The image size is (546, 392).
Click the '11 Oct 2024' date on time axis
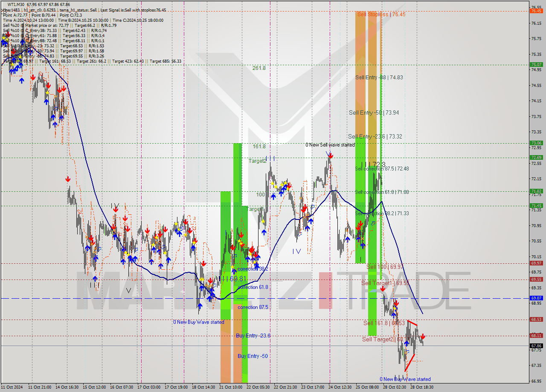pyautogui.click(x=12, y=387)
